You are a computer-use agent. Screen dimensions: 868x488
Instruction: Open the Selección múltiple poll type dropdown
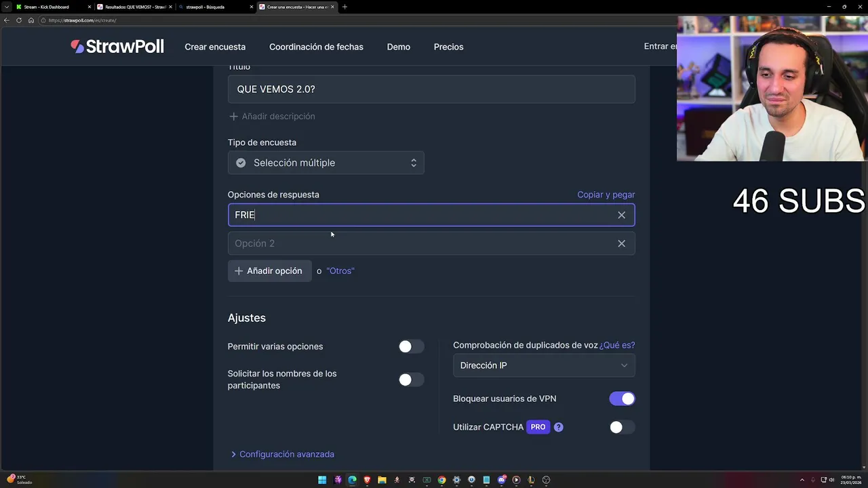326,163
